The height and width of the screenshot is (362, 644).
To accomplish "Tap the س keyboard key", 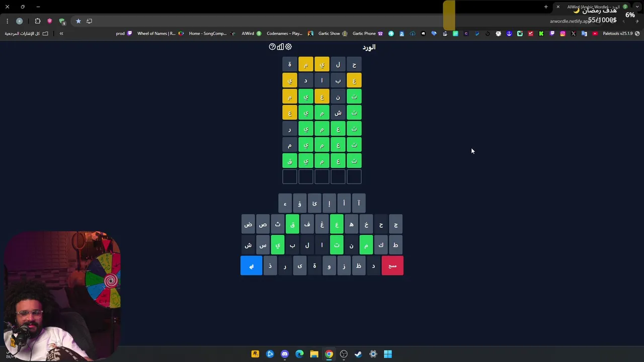I will [263, 245].
